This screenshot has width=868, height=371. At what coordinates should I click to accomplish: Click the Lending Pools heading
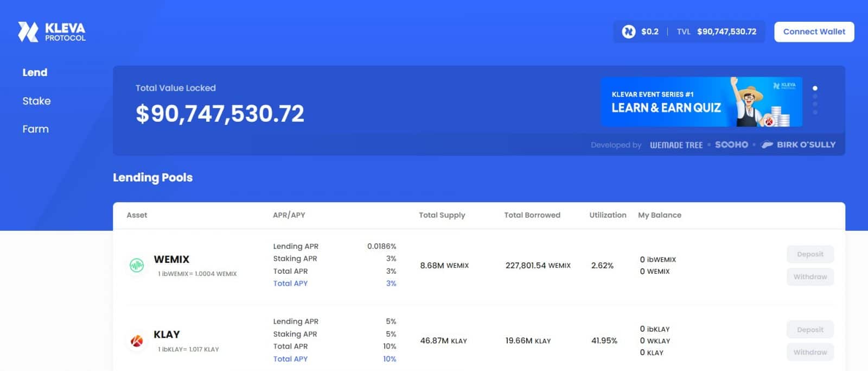152,178
